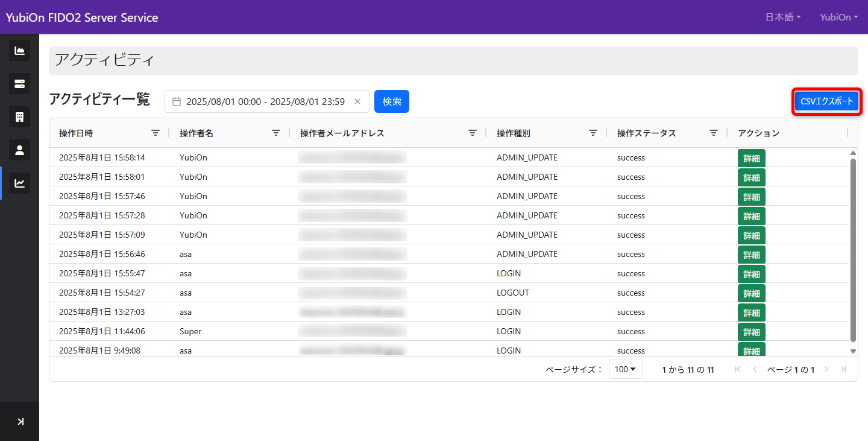Open 詳細 for the Super 11:44:06 entry
868x441 pixels.
752,332
